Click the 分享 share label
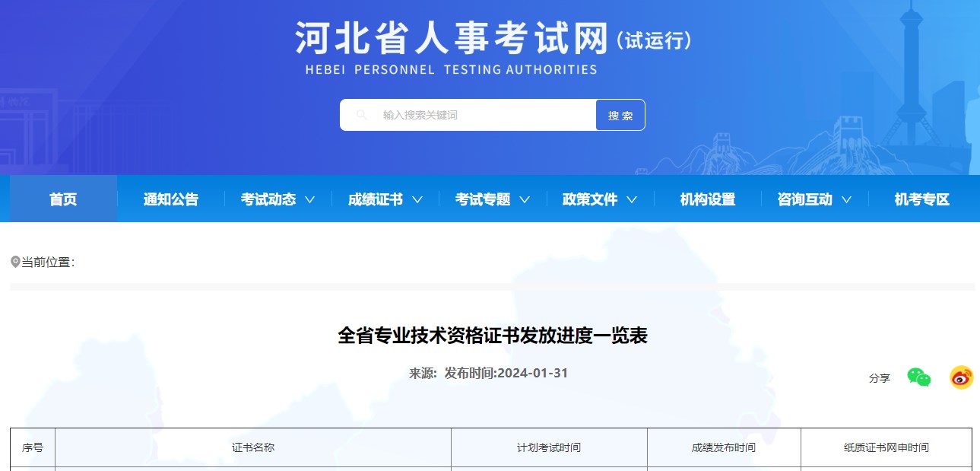Viewport: 980px width, 471px height. point(878,377)
